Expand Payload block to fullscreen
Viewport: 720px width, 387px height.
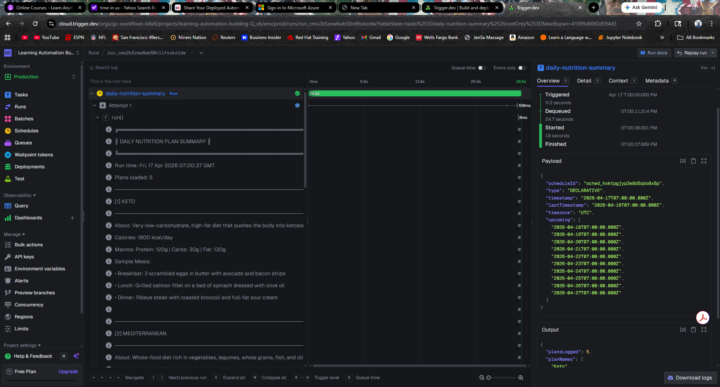[704, 161]
